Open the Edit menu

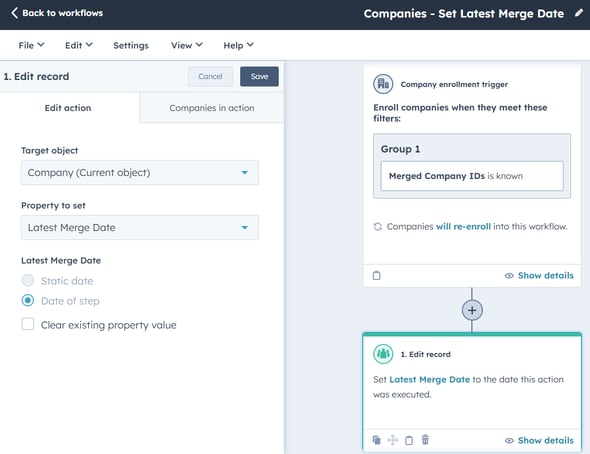click(x=79, y=45)
